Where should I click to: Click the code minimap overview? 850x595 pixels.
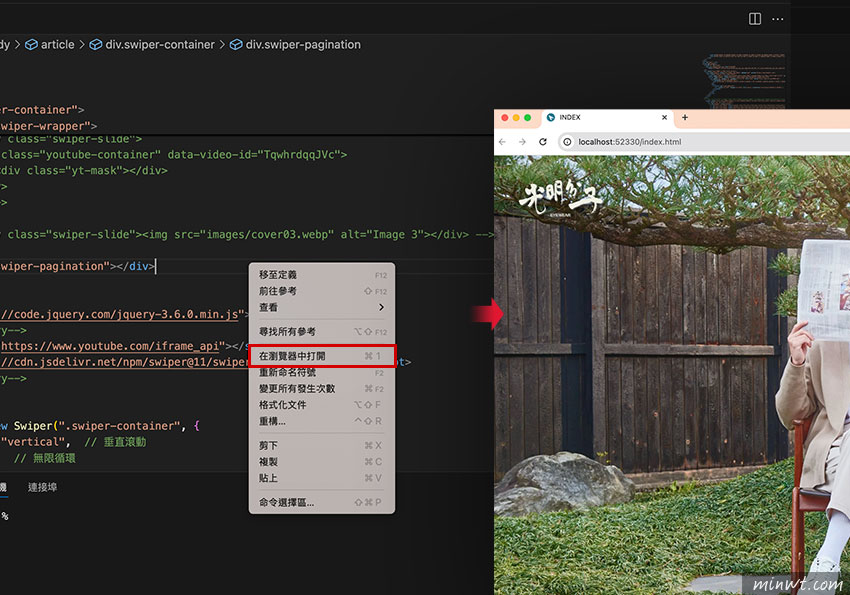[x=745, y=79]
